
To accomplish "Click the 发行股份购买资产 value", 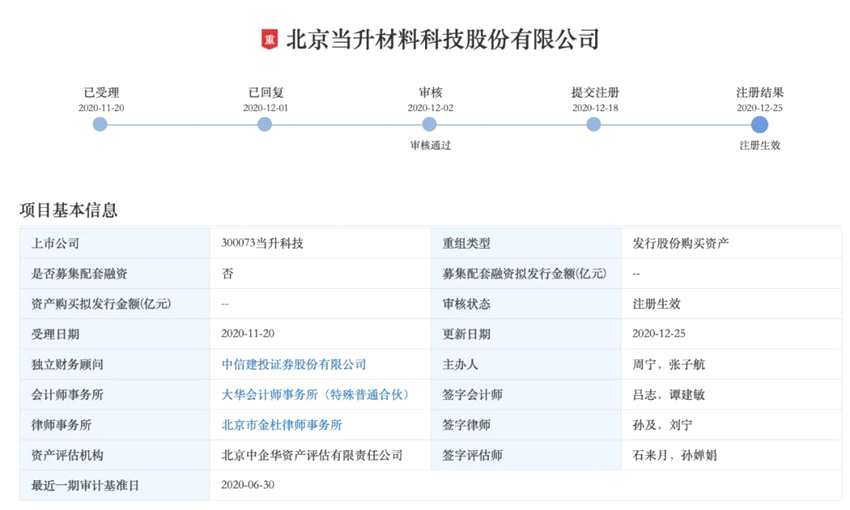I will 680,243.
